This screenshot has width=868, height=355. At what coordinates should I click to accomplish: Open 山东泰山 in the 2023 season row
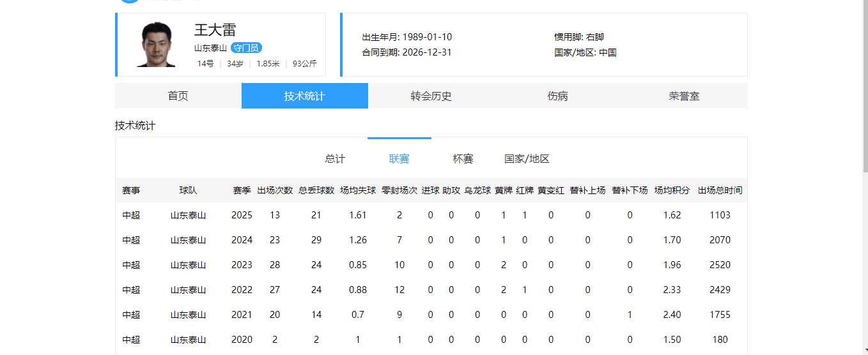[188, 265]
